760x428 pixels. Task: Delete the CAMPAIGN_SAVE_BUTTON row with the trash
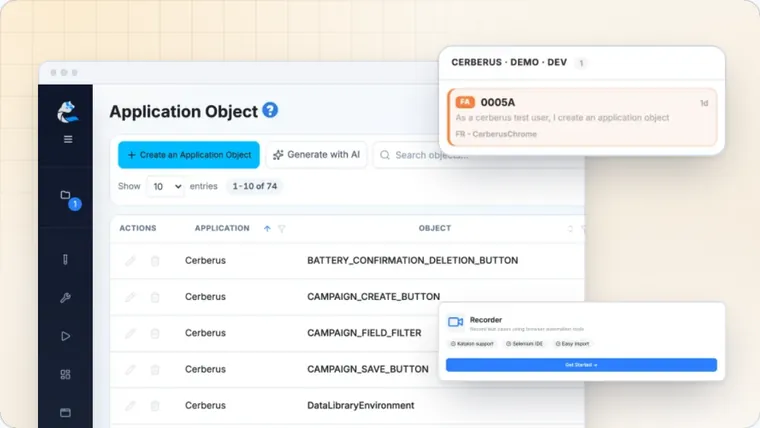click(x=155, y=369)
